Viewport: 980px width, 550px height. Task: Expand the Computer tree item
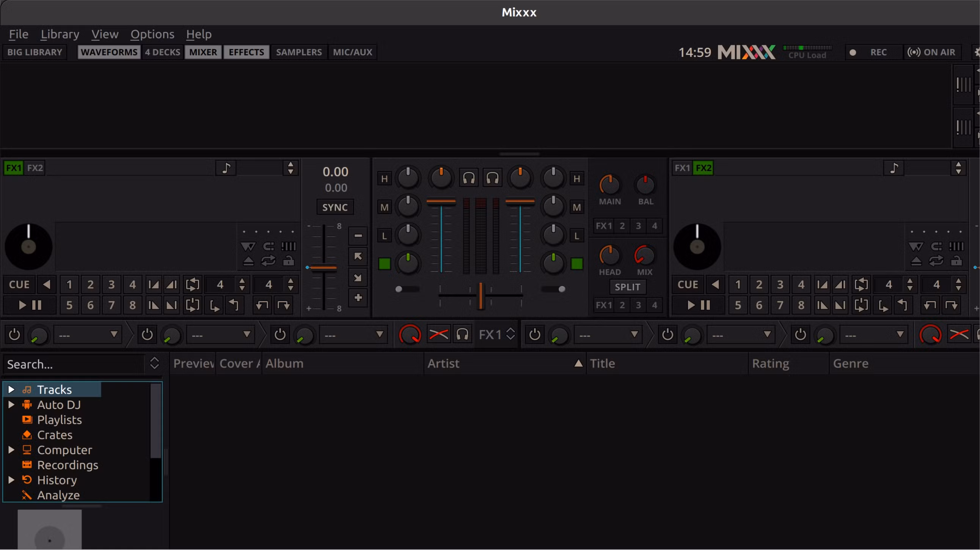[x=11, y=449]
